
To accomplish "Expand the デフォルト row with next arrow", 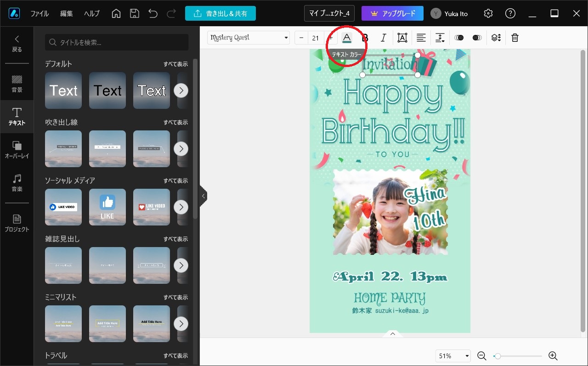I will point(181,90).
